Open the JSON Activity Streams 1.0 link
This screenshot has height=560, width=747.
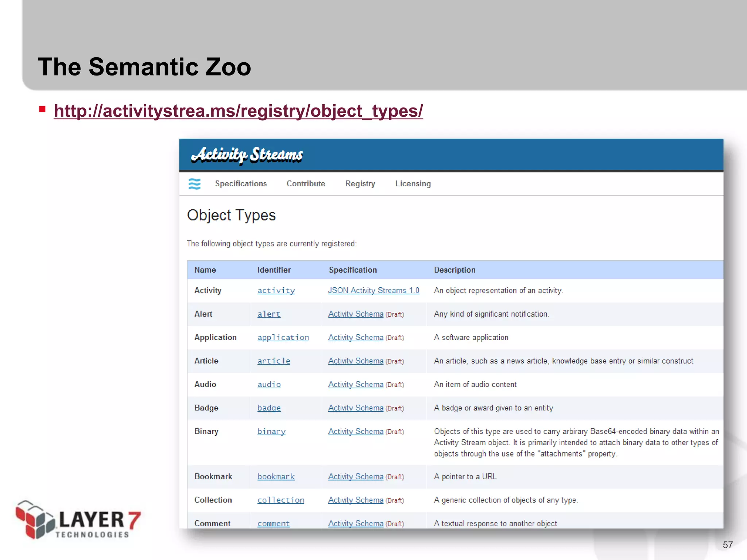373,291
